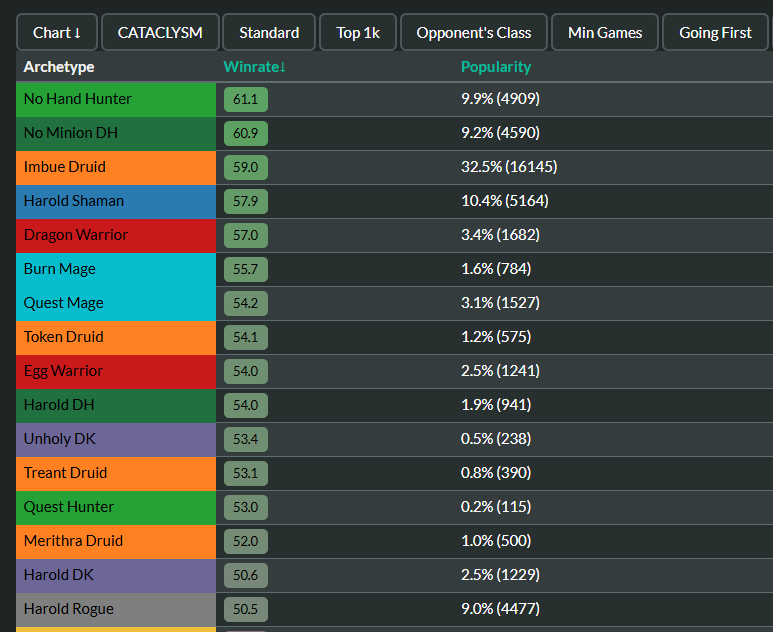The width and height of the screenshot is (773, 632).
Task: Click Egg Warrior's 54.0 winrate badge
Action: (246, 372)
